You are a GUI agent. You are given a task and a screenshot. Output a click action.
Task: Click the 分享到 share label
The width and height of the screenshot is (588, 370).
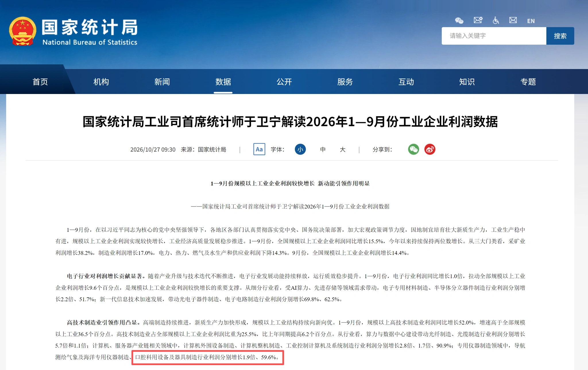point(382,149)
